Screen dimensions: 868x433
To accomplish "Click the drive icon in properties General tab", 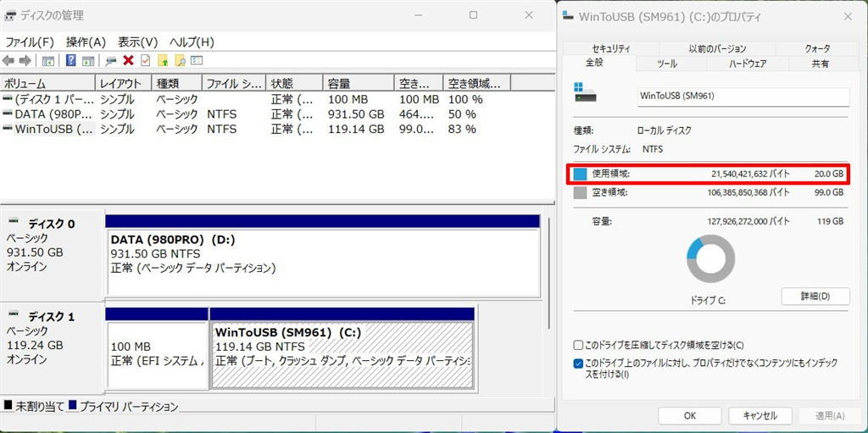I will (x=585, y=92).
